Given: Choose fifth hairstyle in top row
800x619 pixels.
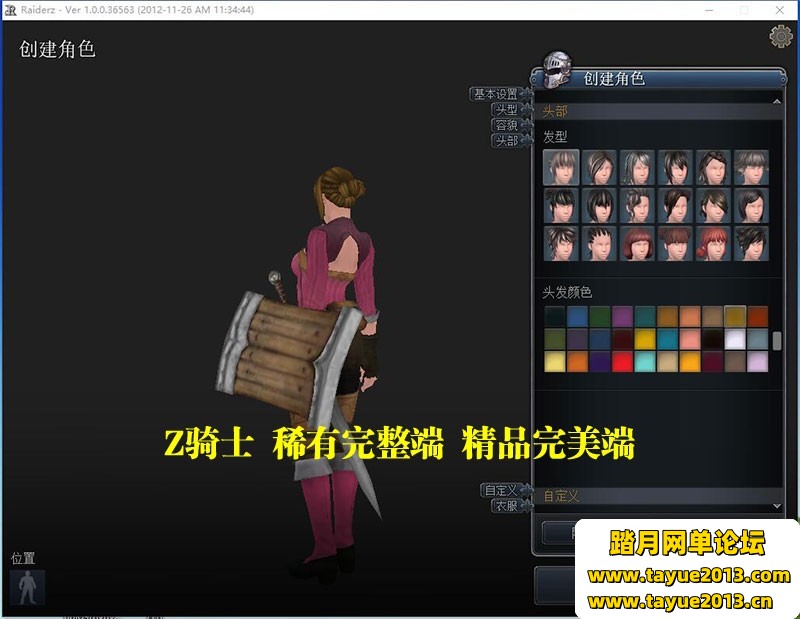Looking at the screenshot, I should click(713, 167).
